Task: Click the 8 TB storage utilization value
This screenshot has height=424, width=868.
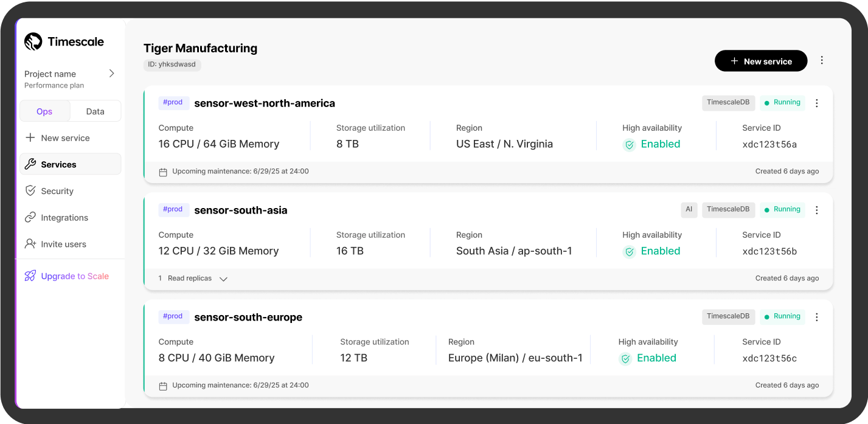Action: point(347,144)
